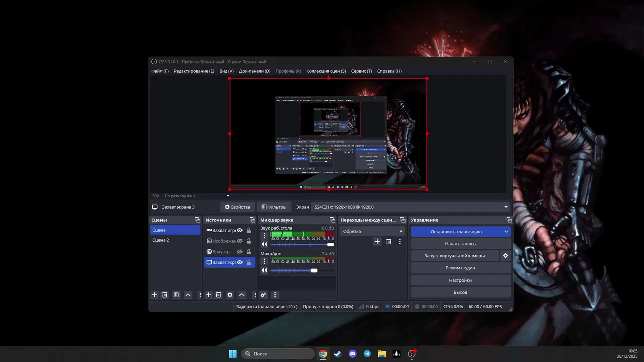Move source up with arrow icon
This screenshot has height=362, width=644.
pos(242,295)
